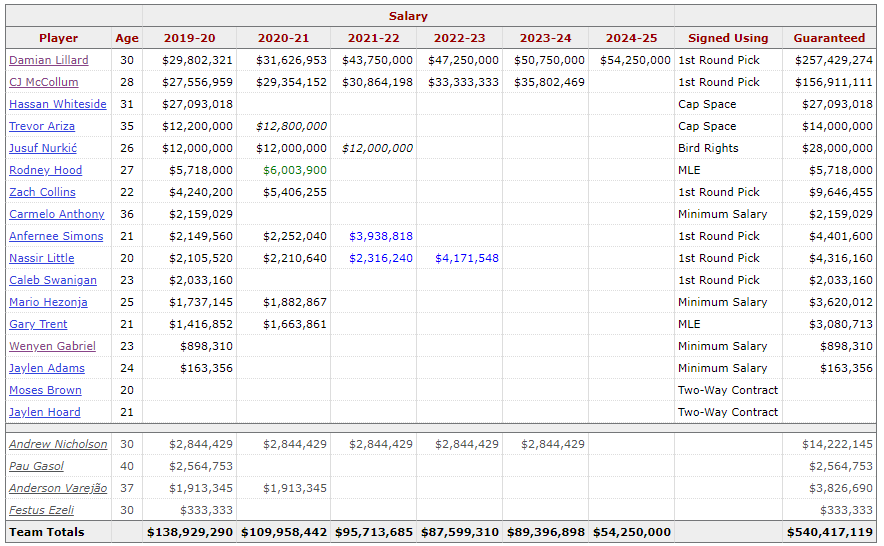Screen dimensions: 884x546
Task: Select the Team Totals row label
Action: click(x=47, y=532)
